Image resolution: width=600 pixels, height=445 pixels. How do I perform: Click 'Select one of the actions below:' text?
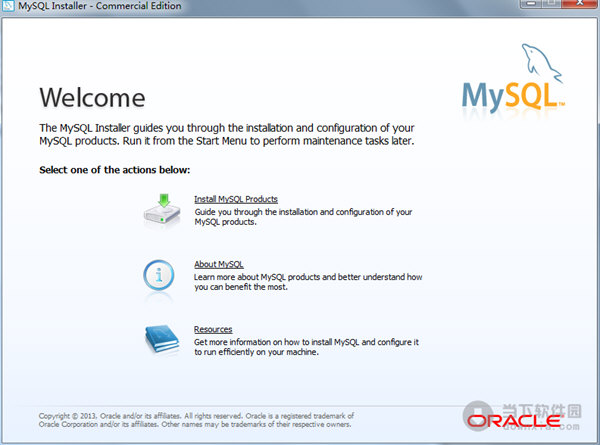pos(114,170)
